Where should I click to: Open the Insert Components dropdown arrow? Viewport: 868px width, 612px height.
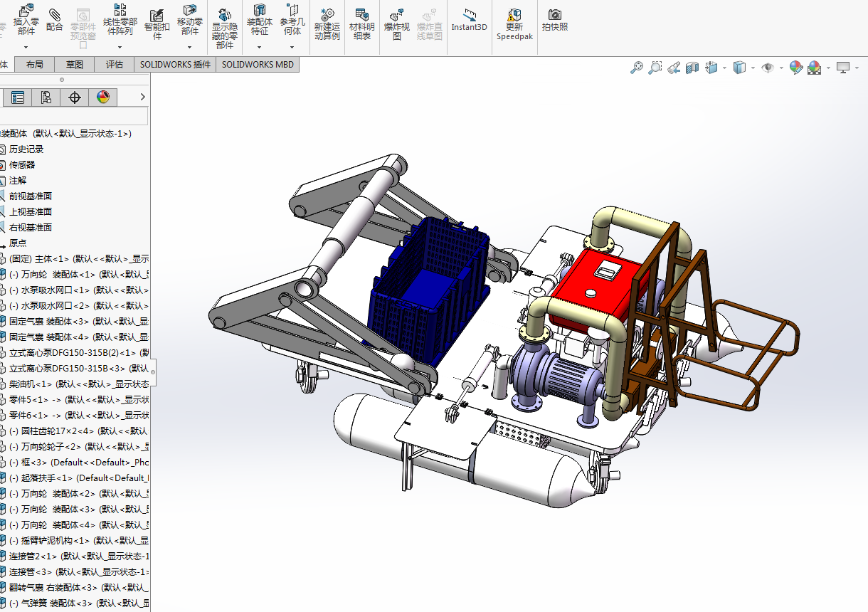point(26,48)
